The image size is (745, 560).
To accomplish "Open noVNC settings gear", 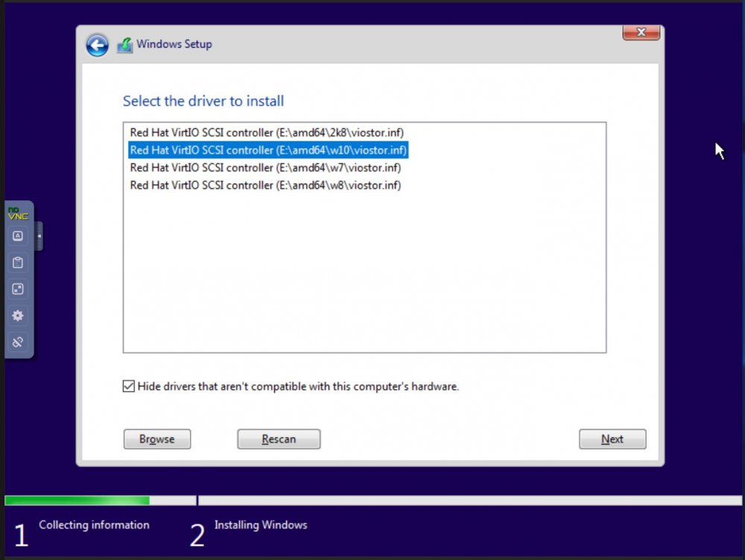I will pyautogui.click(x=18, y=316).
